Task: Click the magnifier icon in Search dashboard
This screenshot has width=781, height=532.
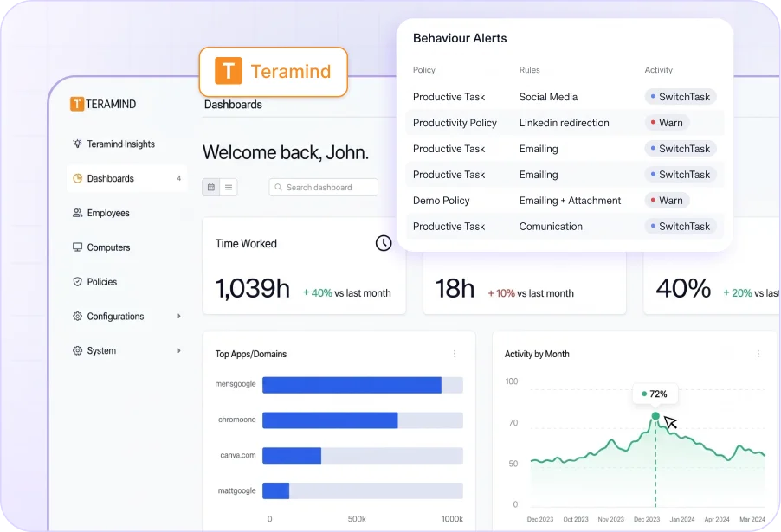Action: [x=279, y=187]
